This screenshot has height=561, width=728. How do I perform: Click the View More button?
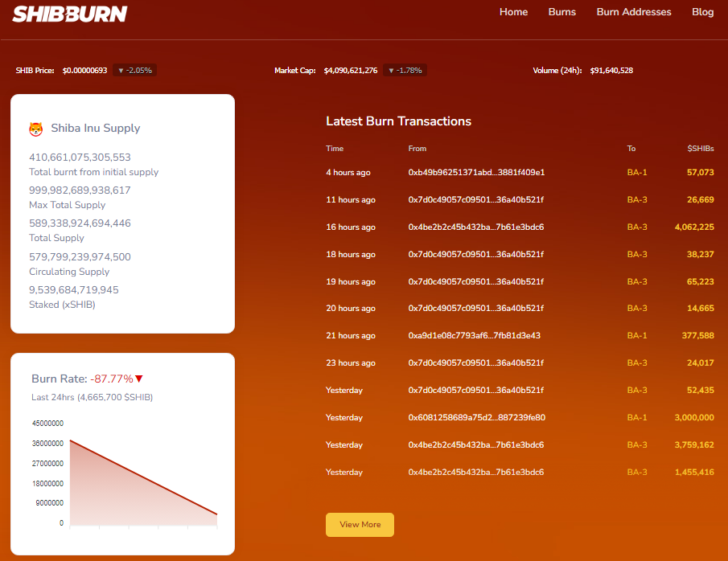tap(360, 525)
